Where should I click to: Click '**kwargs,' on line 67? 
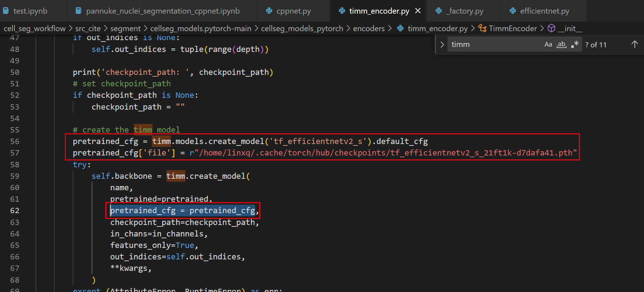[131, 268]
